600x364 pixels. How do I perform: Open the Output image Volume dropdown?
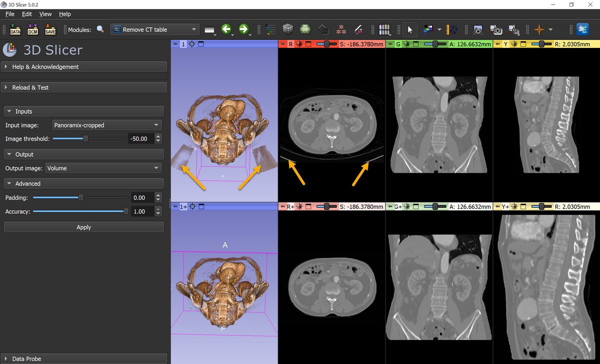103,168
